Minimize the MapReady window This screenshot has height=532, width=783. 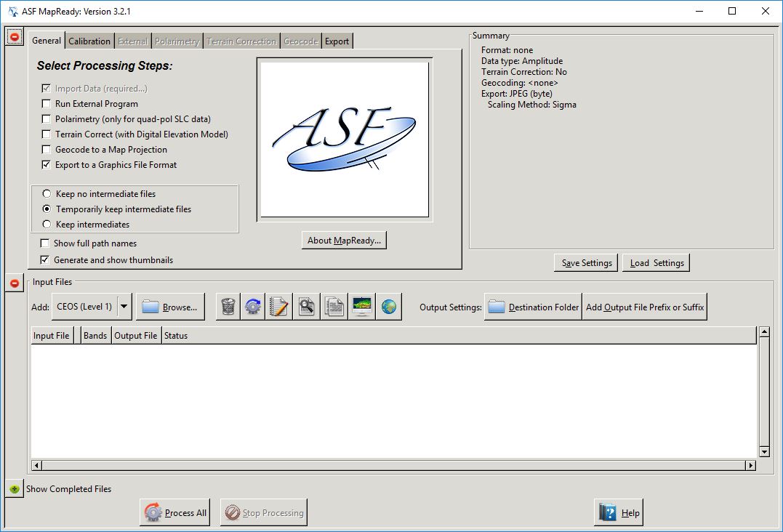699,11
